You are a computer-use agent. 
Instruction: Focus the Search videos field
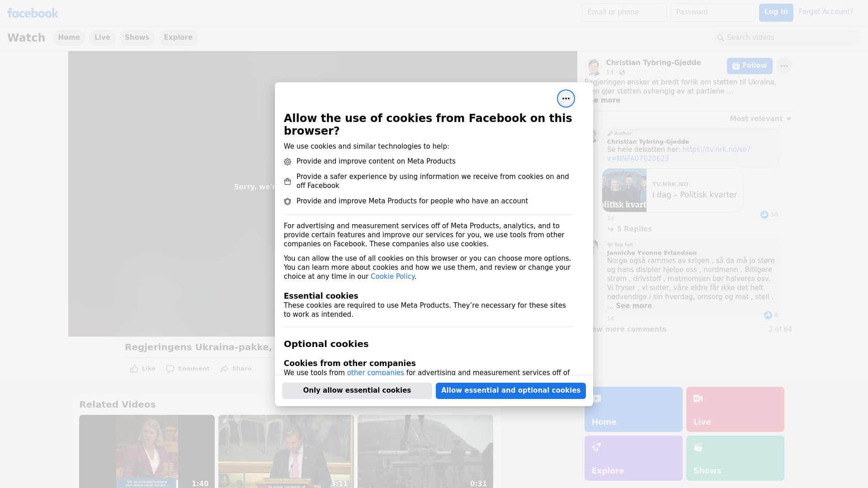click(787, 38)
